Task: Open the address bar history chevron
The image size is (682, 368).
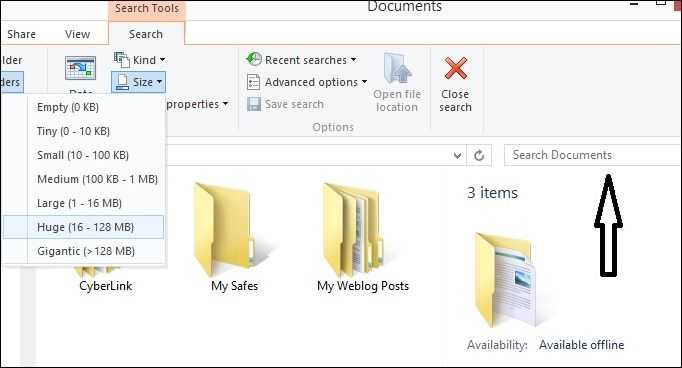Action: 457,155
